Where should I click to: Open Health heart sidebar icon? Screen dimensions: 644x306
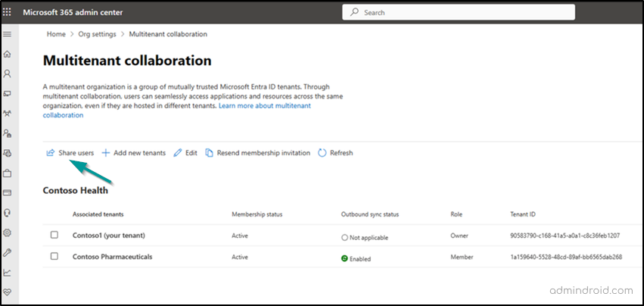click(7, 292)
